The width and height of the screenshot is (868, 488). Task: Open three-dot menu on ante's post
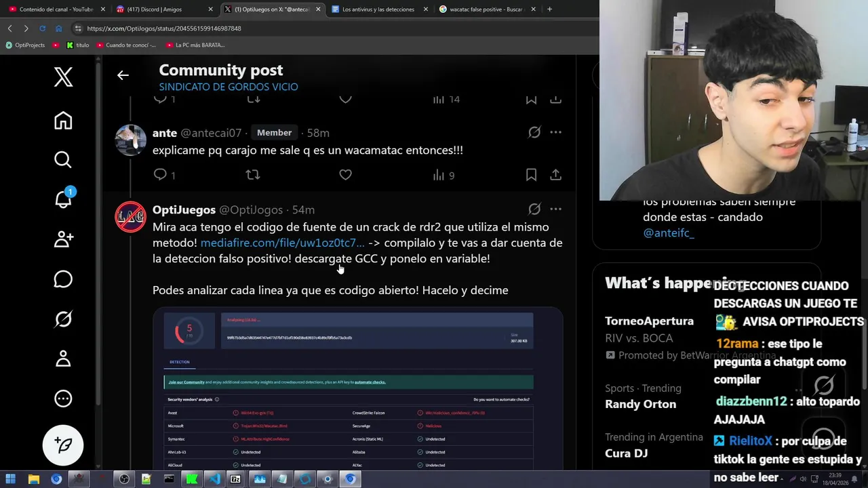pyautogui.click(x=555, y=132)
